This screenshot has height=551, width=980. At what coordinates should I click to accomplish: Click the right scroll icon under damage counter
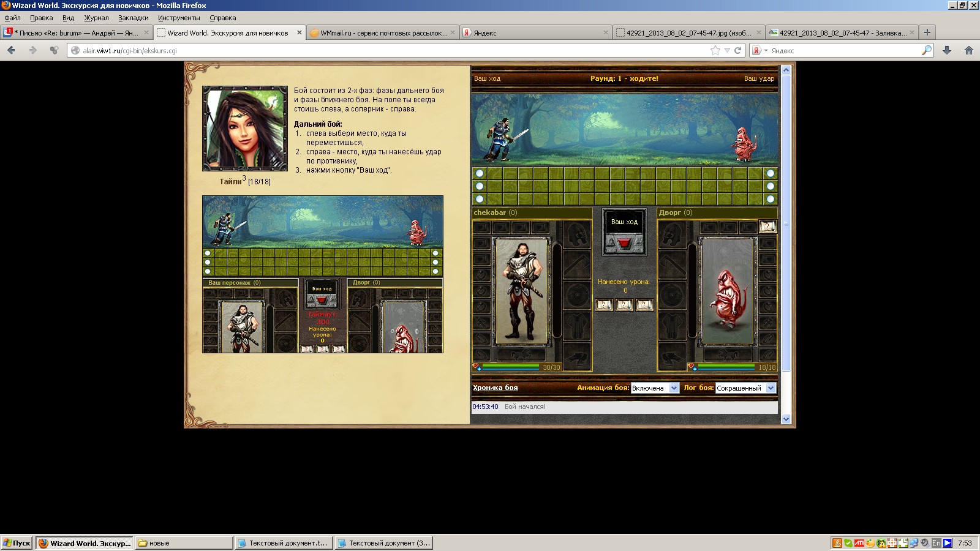coord(644,305)
